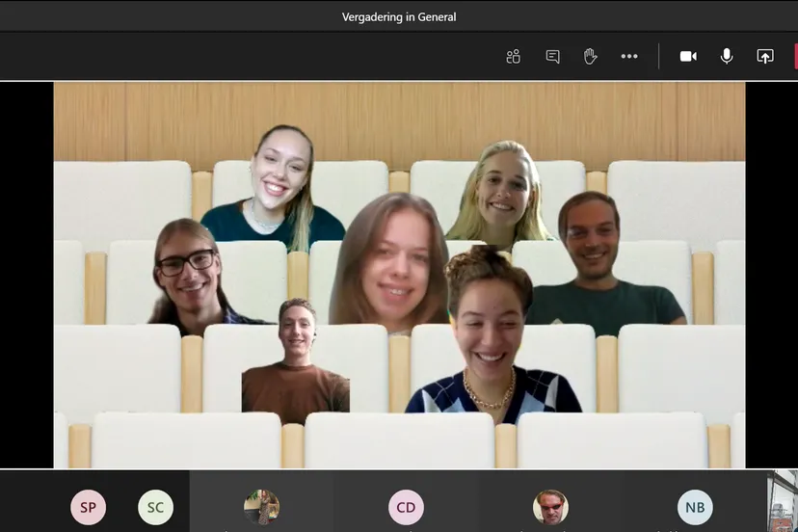
Task: Share your screen content
Action: [x=765, y=57]
